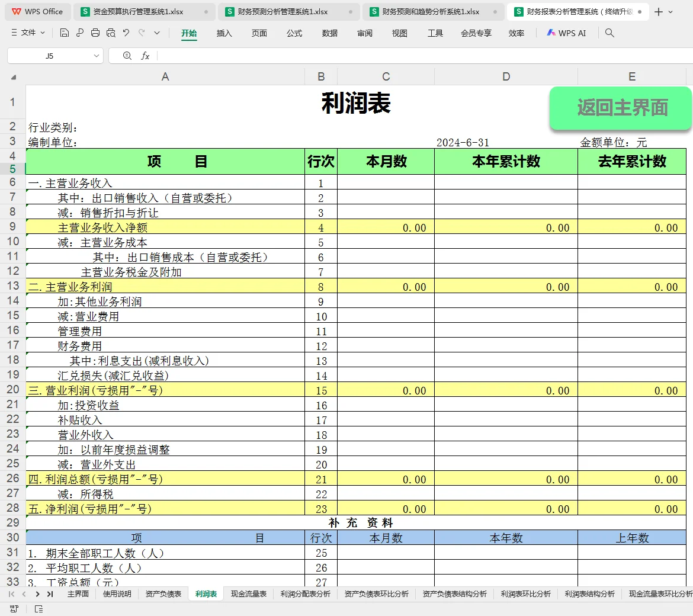This screenshot has height=616, width=693.
Task: Expand quick access toolbar chevron
Action: (x=157, y=33)
